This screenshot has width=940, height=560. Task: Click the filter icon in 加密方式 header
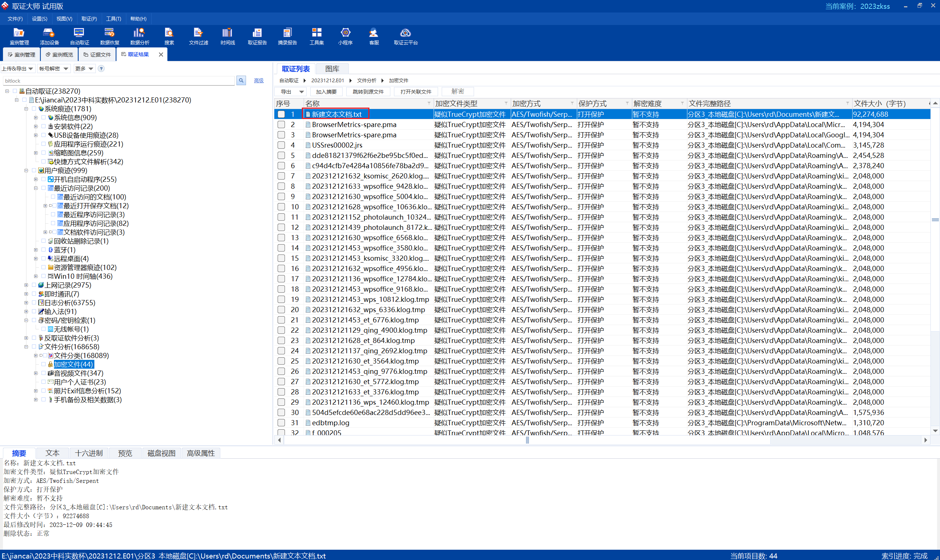point(572,104)
